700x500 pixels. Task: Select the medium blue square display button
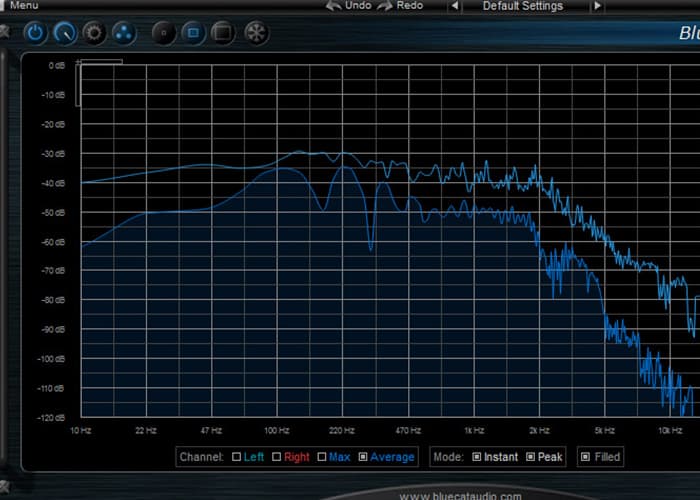pyautogui.click(x=193, y=33)
